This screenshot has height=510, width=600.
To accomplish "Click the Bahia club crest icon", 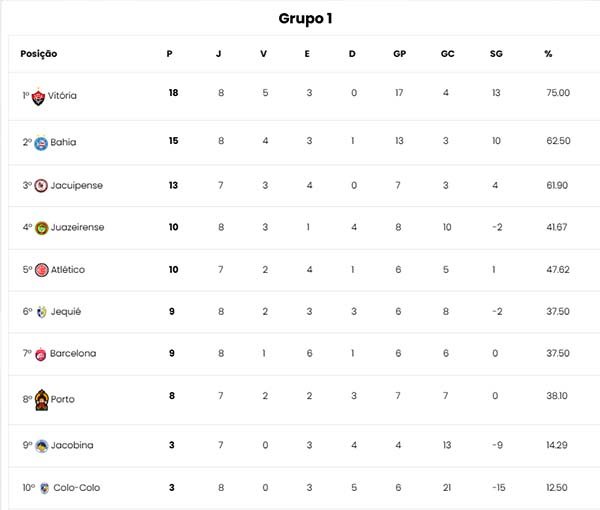I will pyautogui.click(x=41, y=143).
